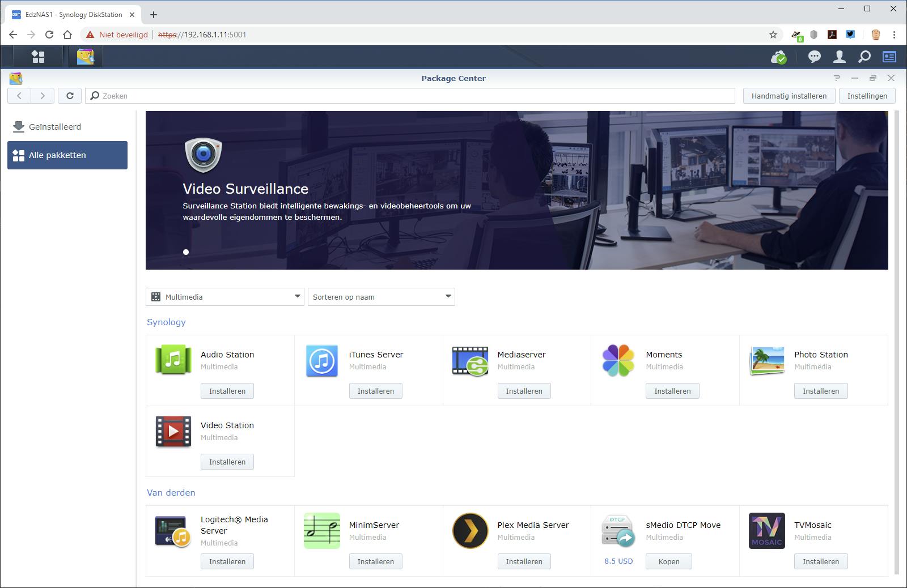Viewport: 907px width, 588px height.
Task: Click Handmatig installeren button
Action: pos(789,96)
